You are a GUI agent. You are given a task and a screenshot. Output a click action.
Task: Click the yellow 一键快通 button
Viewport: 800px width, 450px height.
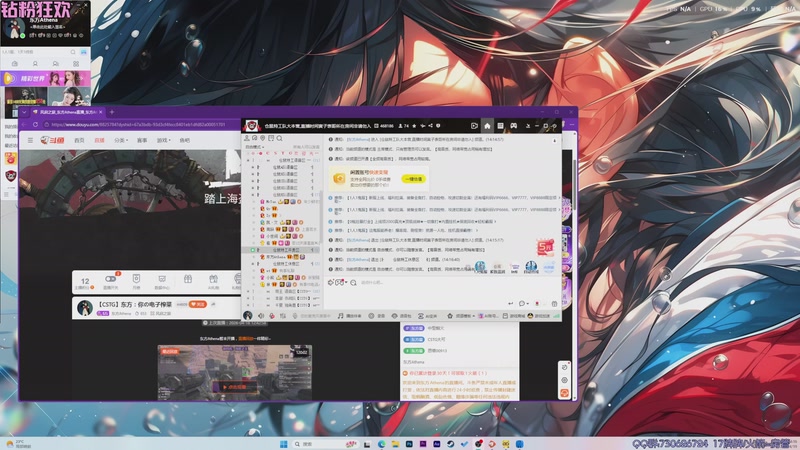[x=414, y=179]
